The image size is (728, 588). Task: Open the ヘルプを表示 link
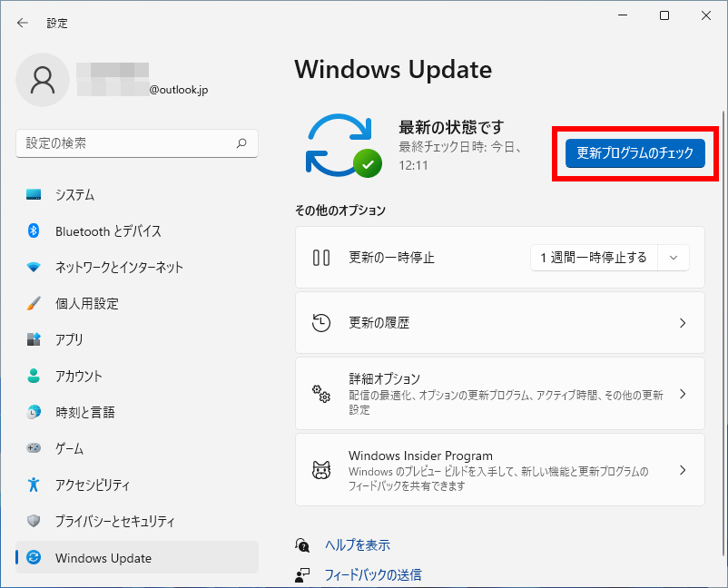tap(358, 544)
